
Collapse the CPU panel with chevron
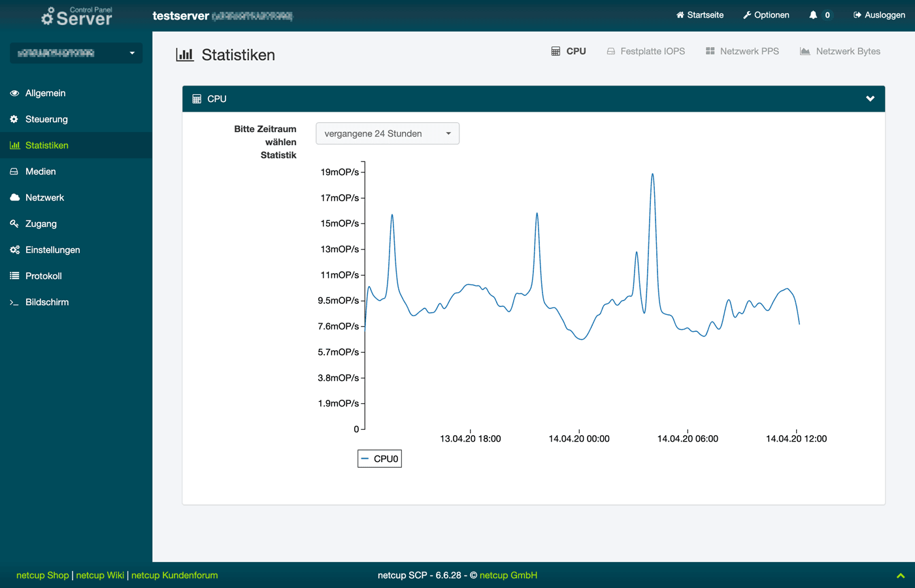tap(870, 99)
